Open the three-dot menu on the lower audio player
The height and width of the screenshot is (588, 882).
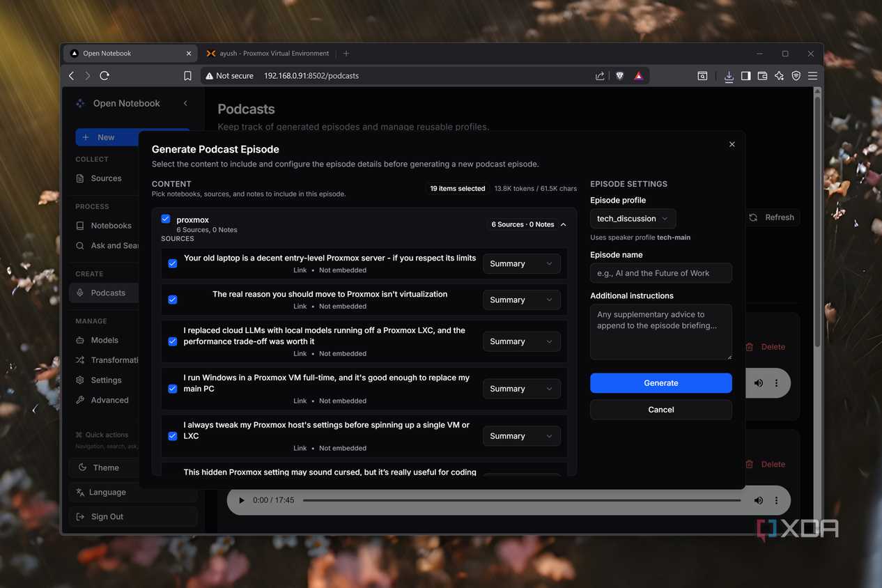[x=776, y=500]
